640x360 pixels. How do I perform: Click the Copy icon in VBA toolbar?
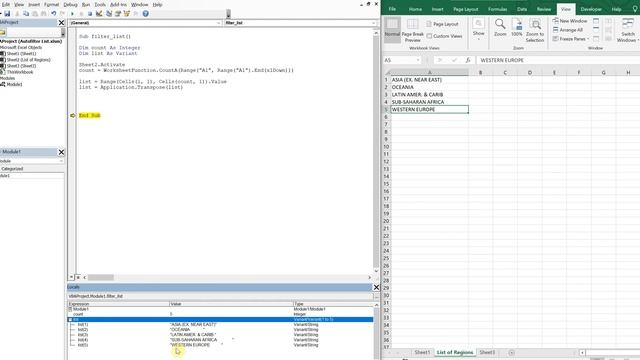[x=26, y=14]
